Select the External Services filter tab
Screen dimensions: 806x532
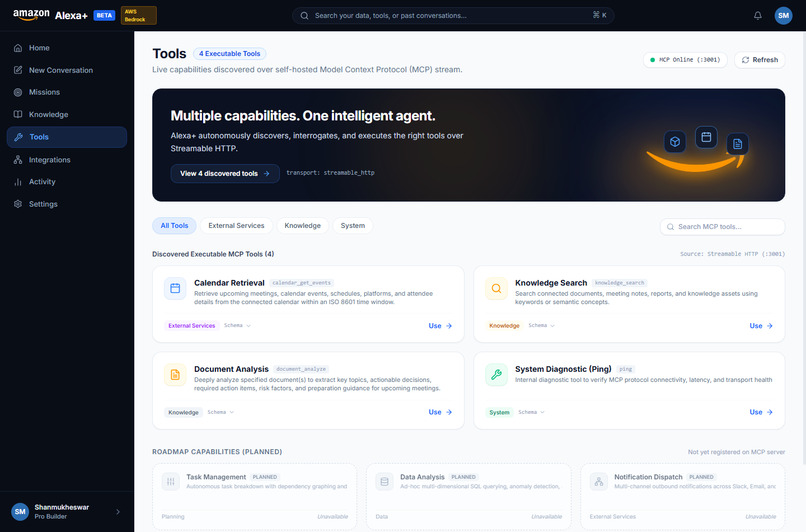tap(236, 226)
